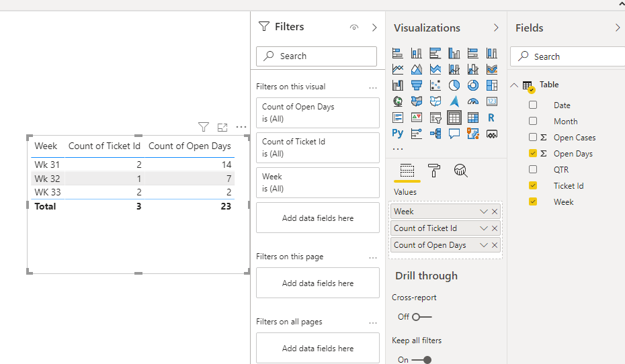Viewport: 625px width, 364px height.
Task: Open the Count of Open Days value dropdown
Action: [x=483, y=245]
